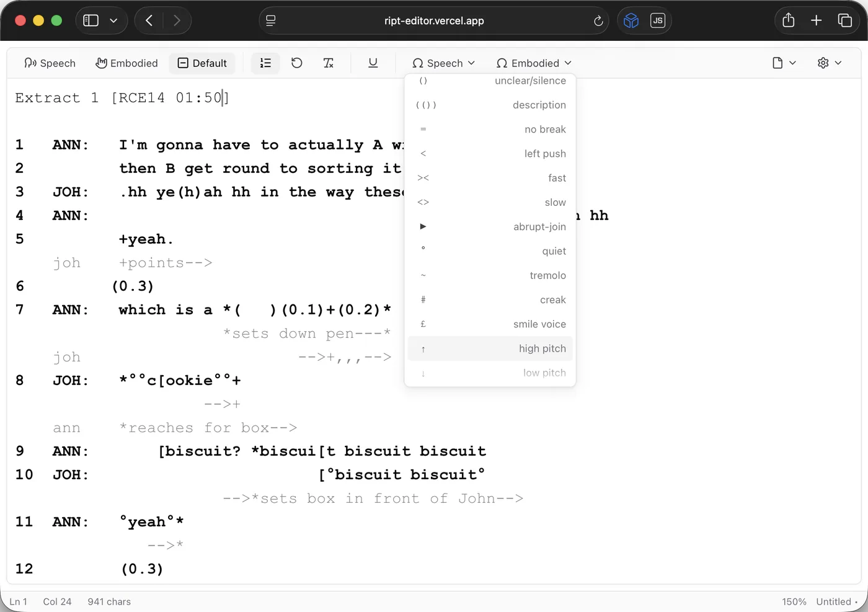
Task: Click the '*sets down pen---*' annotation line
Action: 307,334
